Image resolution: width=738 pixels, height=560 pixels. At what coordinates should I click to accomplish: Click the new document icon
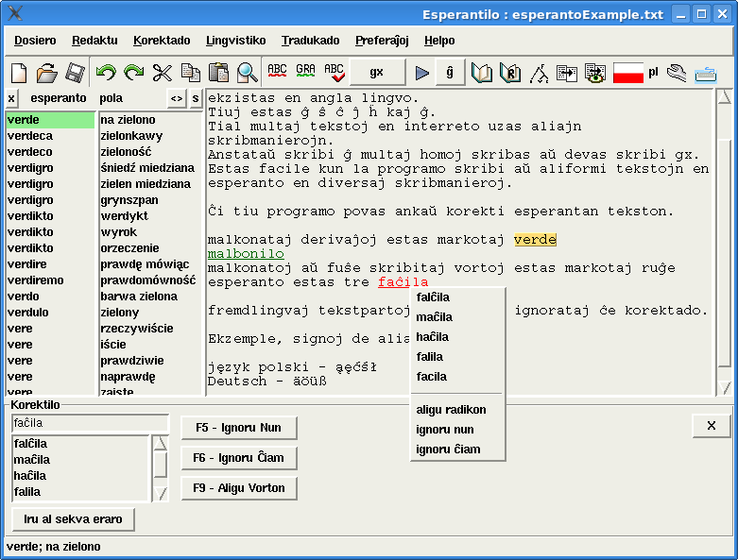(19, 73)
